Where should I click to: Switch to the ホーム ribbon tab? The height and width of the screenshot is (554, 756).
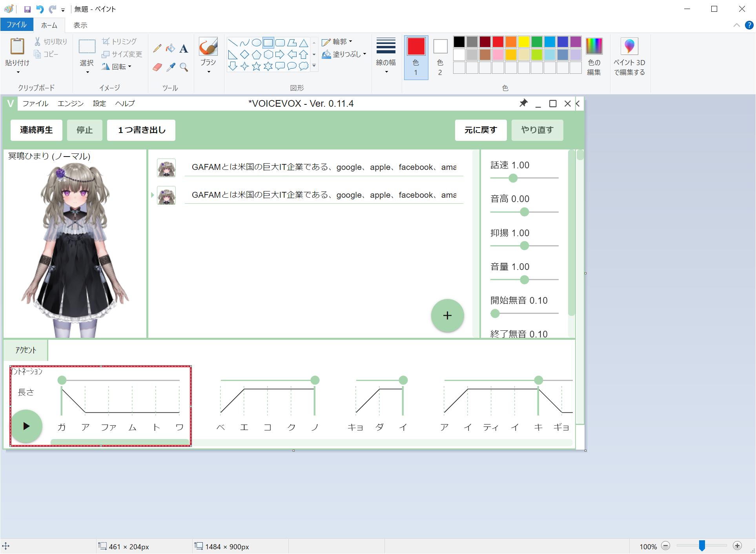pyautogui.click(x=49, y=25)
